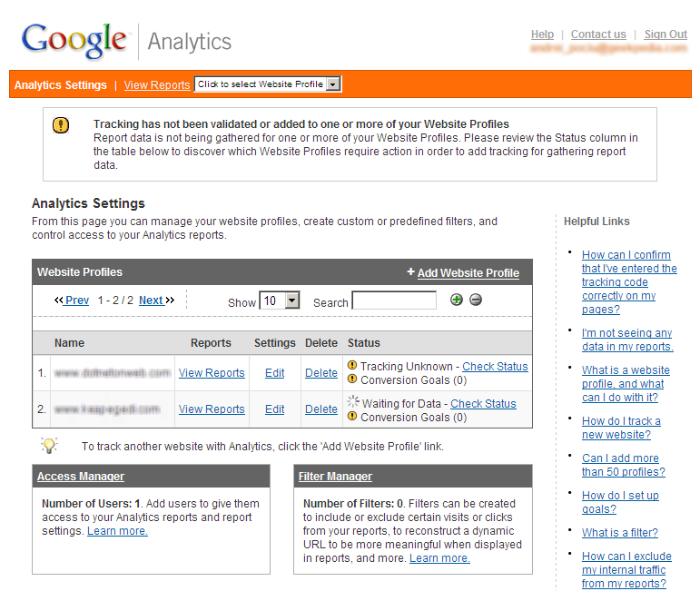
Task: Open View Reports for profile 2
Action: [212, 409]
